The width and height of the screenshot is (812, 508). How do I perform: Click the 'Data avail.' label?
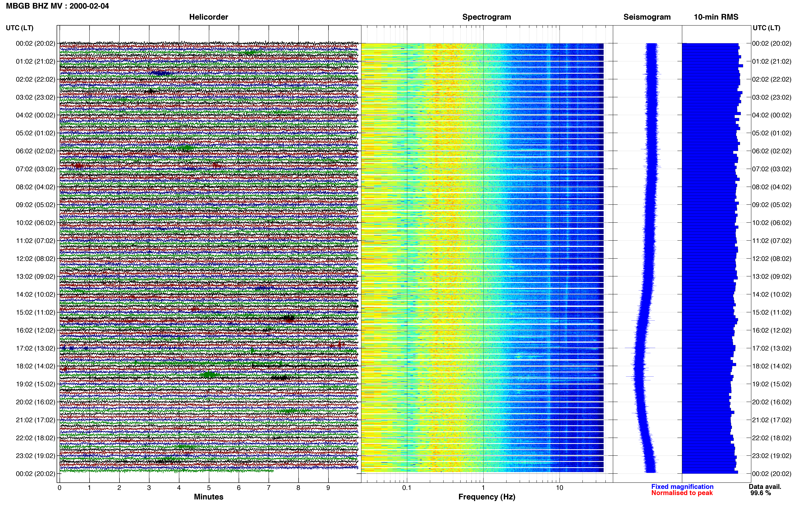[x=765, y=486]
